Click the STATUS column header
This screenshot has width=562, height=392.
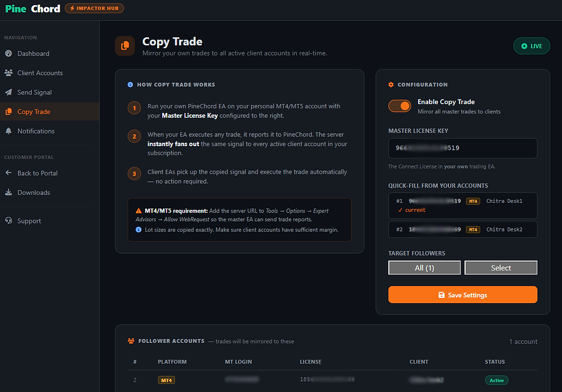[x=495, y=362]
